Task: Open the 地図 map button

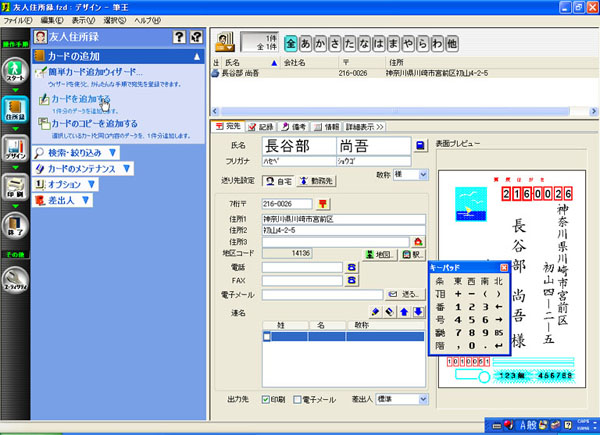Action: pos(377,254)
